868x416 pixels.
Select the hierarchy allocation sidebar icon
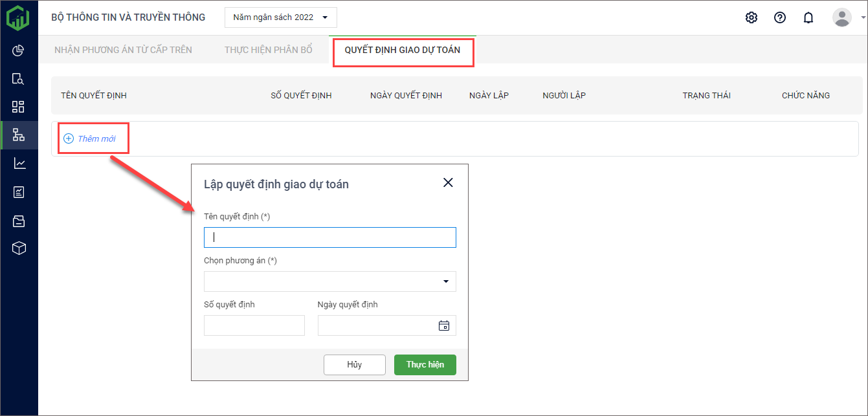pos(18,135)
